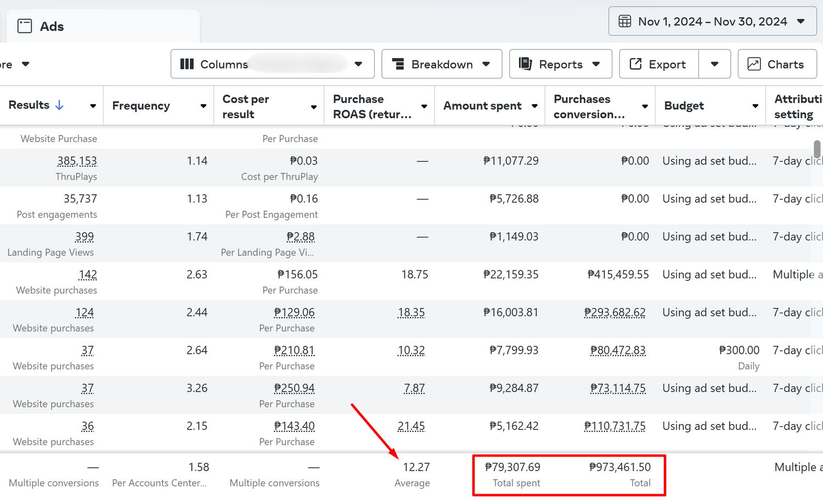Click the Breakdown icon
The height and width of the screenshot is (504, 823).
[398, 64]
